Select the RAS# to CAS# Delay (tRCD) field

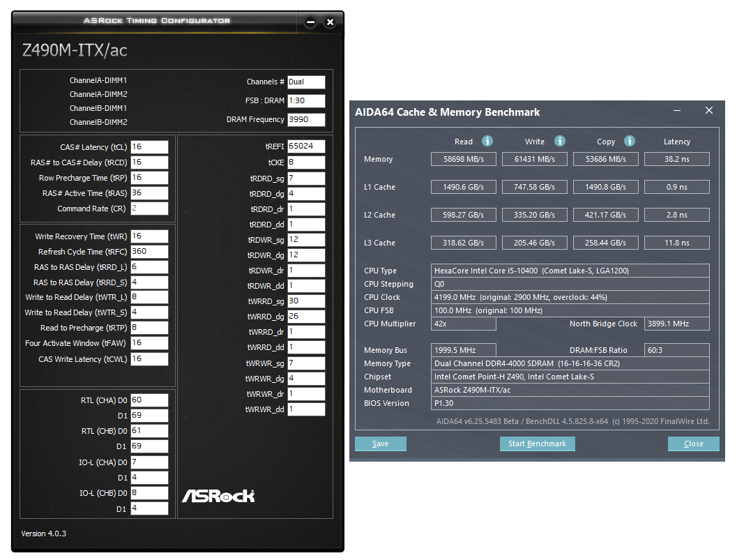pyautogui.click(x=149, y=162)
